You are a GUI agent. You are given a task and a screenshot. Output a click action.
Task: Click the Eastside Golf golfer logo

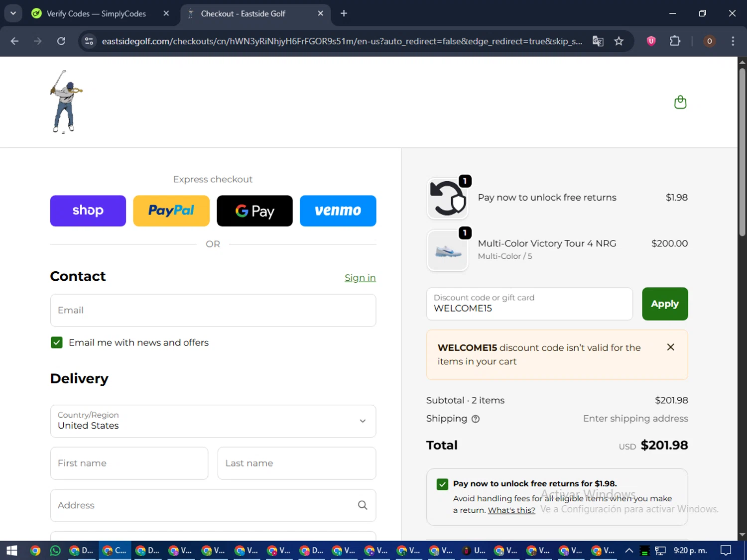(x=66, y=102)
